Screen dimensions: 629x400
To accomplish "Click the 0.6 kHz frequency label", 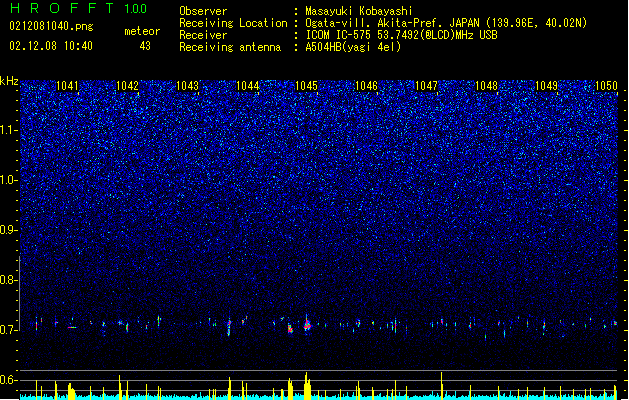I will (8, 380).
